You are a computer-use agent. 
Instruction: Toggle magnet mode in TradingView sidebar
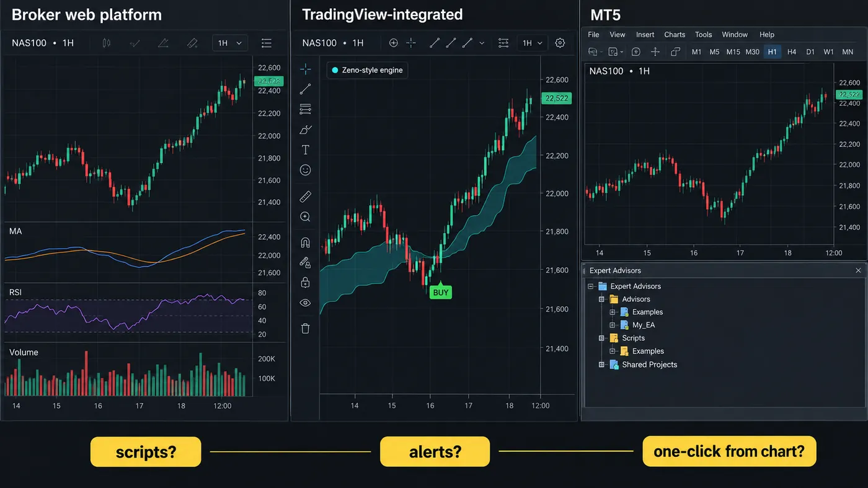[x=305, y=242]
